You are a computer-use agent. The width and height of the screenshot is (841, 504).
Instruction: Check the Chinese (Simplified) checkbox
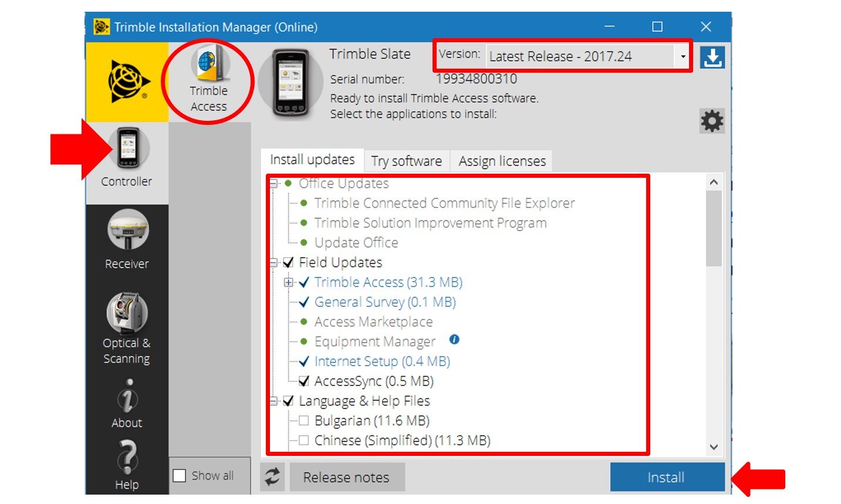[x=304, y=441]
